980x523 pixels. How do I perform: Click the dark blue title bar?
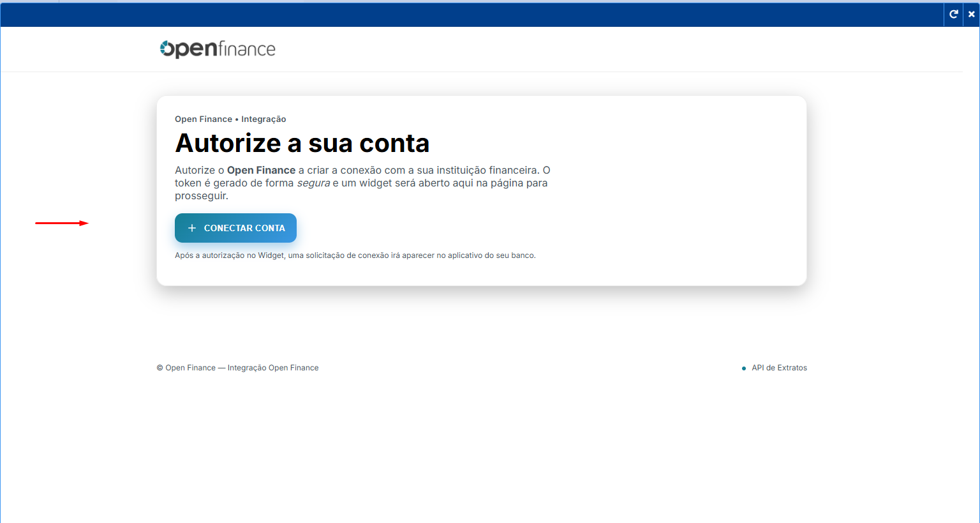tap(472, 14)
